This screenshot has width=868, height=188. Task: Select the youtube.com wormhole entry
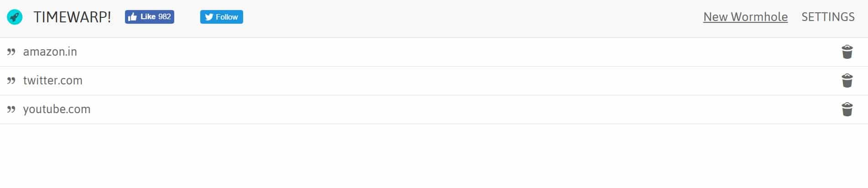tap(57, 110)
